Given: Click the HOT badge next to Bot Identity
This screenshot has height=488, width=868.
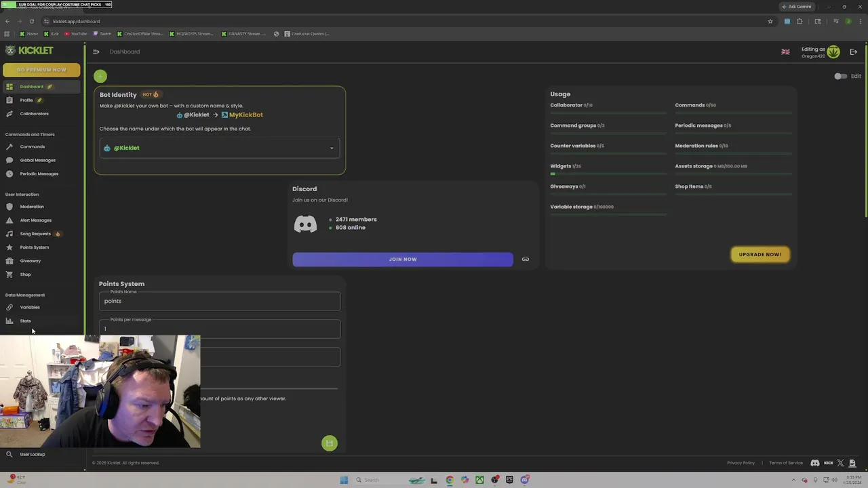Looking at the screenshot, I should [151, 95].
